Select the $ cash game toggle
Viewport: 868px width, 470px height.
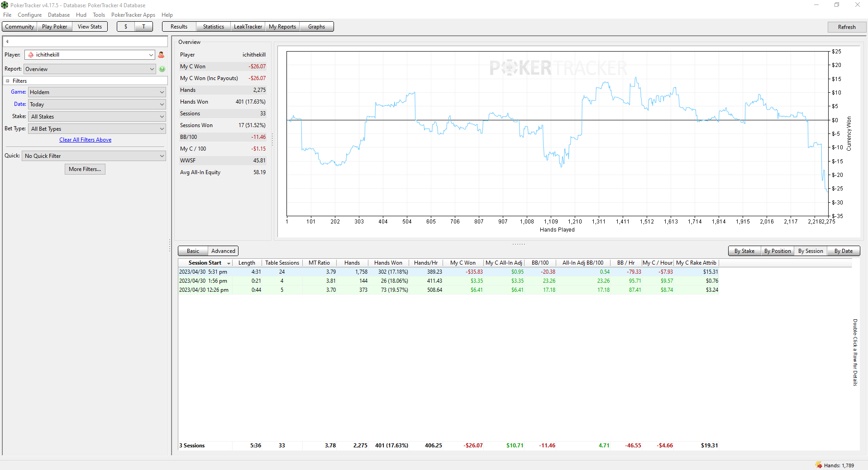(x=126, y=27)
